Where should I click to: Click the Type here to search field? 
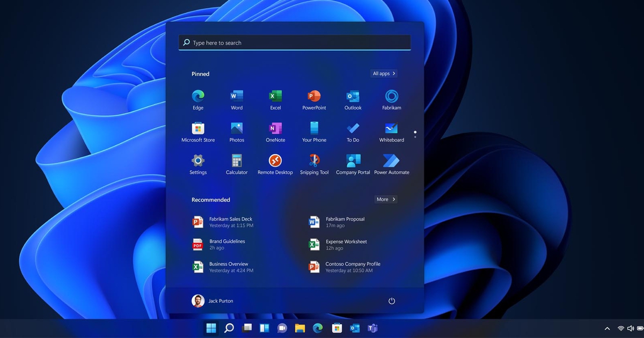point(295,42)
